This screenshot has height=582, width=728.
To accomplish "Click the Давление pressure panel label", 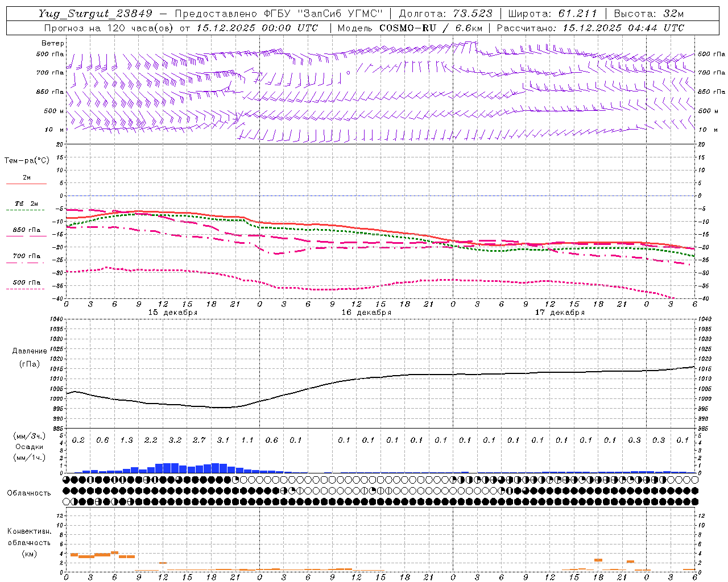I will [30, 351].
